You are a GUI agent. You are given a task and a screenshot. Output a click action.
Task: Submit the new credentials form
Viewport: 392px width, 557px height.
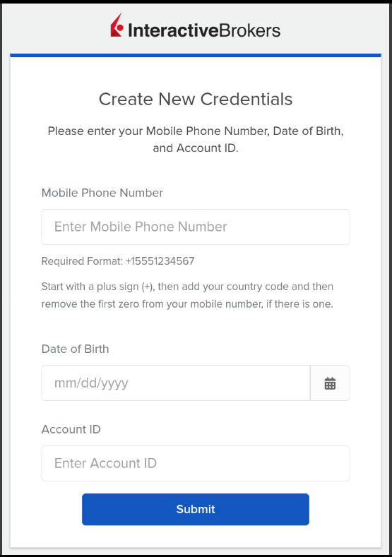tap(196, 509)
